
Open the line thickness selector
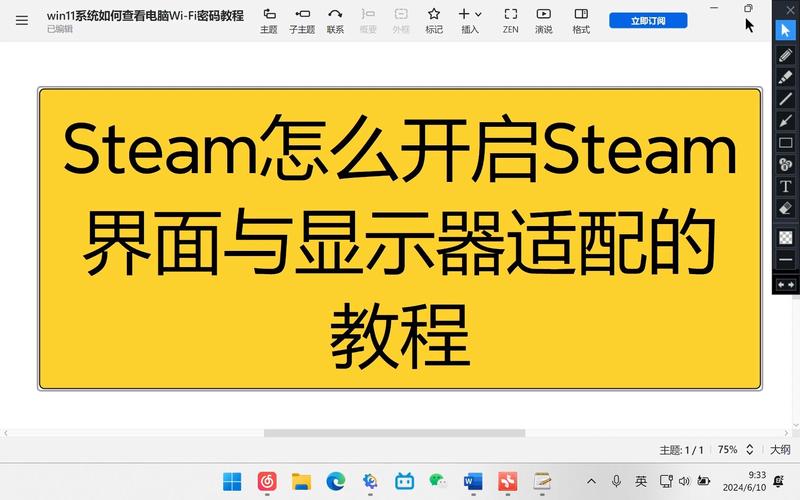pos(786,260)
